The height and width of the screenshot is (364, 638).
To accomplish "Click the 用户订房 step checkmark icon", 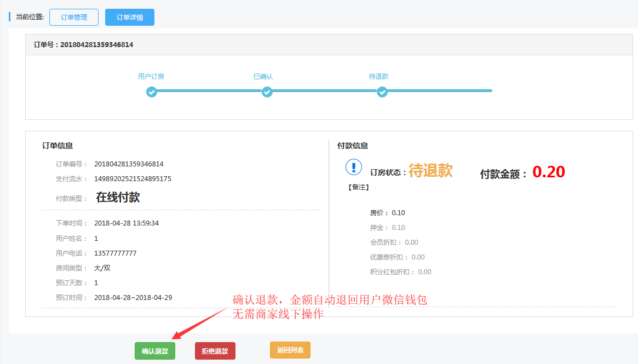I will tap(152, 92).
